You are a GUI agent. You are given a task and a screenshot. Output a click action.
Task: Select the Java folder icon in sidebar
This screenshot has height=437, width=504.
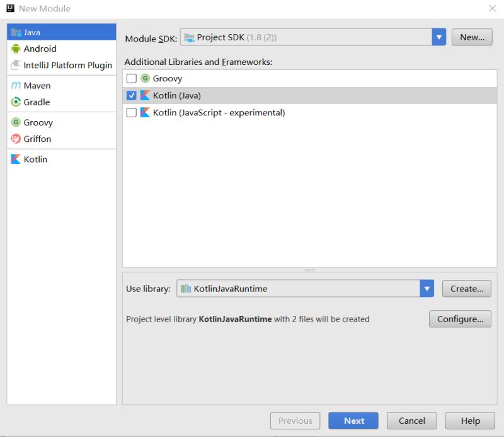click(x=16, y=32)
